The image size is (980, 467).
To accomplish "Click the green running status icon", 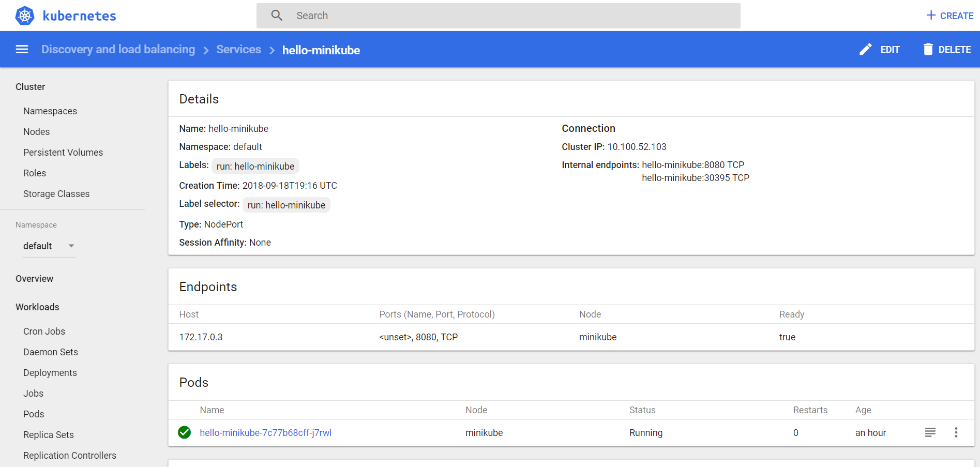I will click(185, 432).
